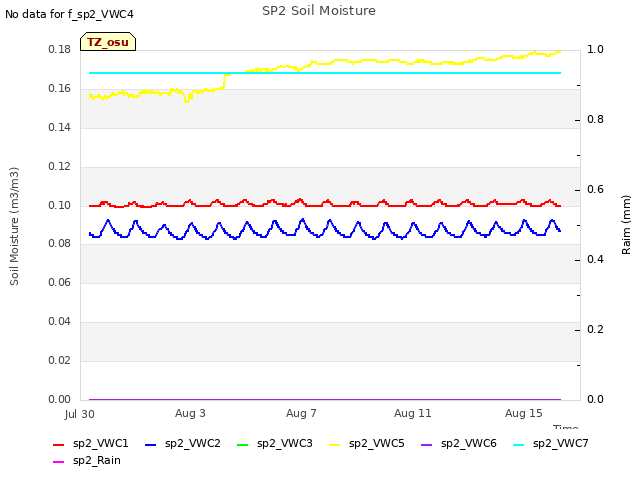Toggle the sp2_VWC2 legend entry
Screen dimensions: 640x480
(x=182, y=444)
